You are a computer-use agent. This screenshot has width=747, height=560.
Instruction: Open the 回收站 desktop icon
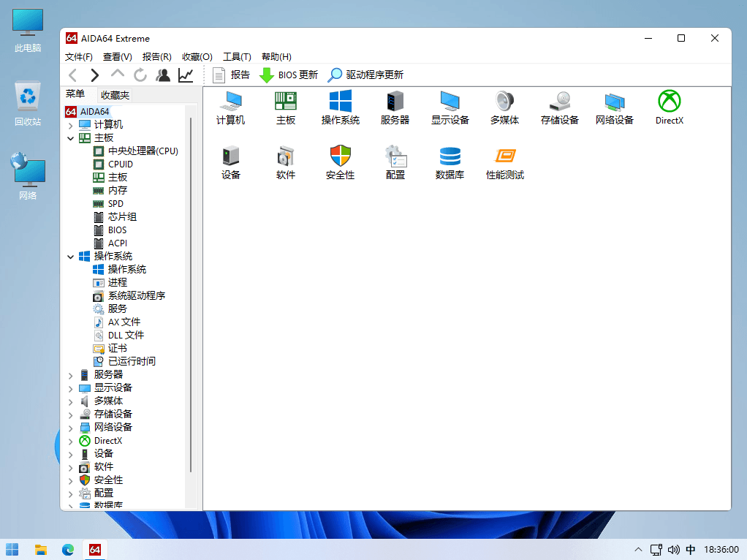[28, 104]
